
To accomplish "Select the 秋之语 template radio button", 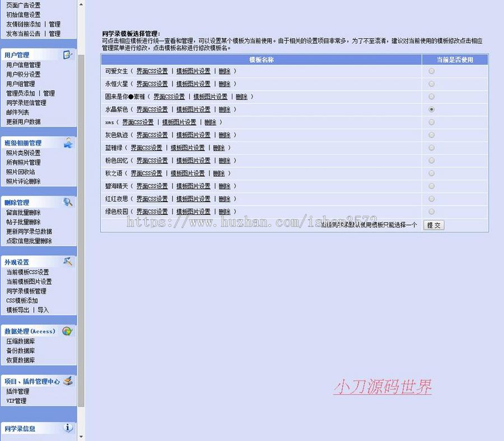I will coord(431,173).
